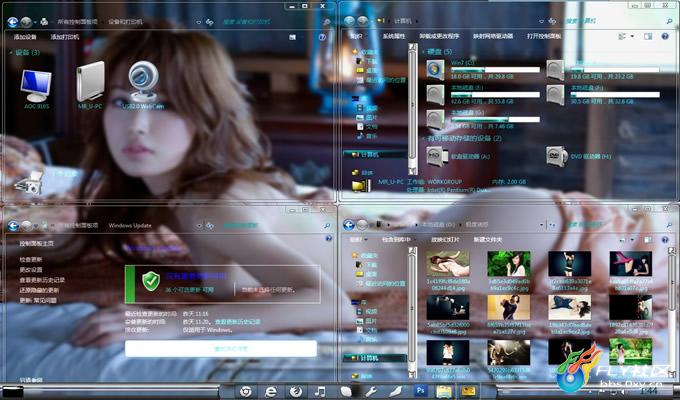The image size is (680, 400).
Task: Click capacity bar of 42.6 GB free drive
Action: pyautogui.click(x=495, y=94)
